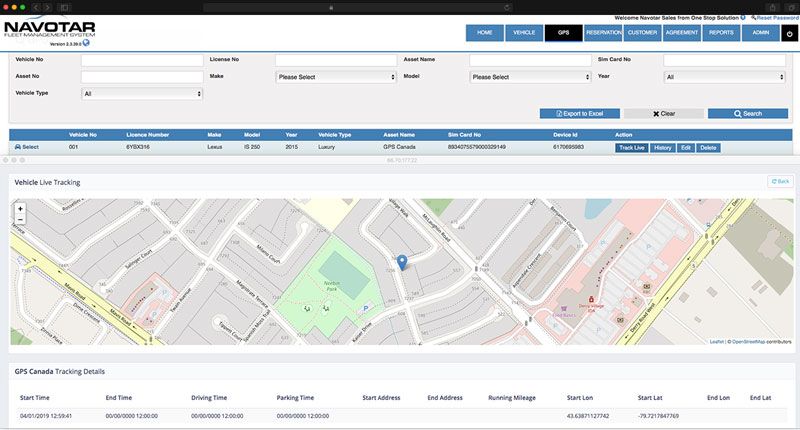Click Edit button for vehicle 001
The width and height of the screenshot is (800, 430).
[x=686, y=148]
